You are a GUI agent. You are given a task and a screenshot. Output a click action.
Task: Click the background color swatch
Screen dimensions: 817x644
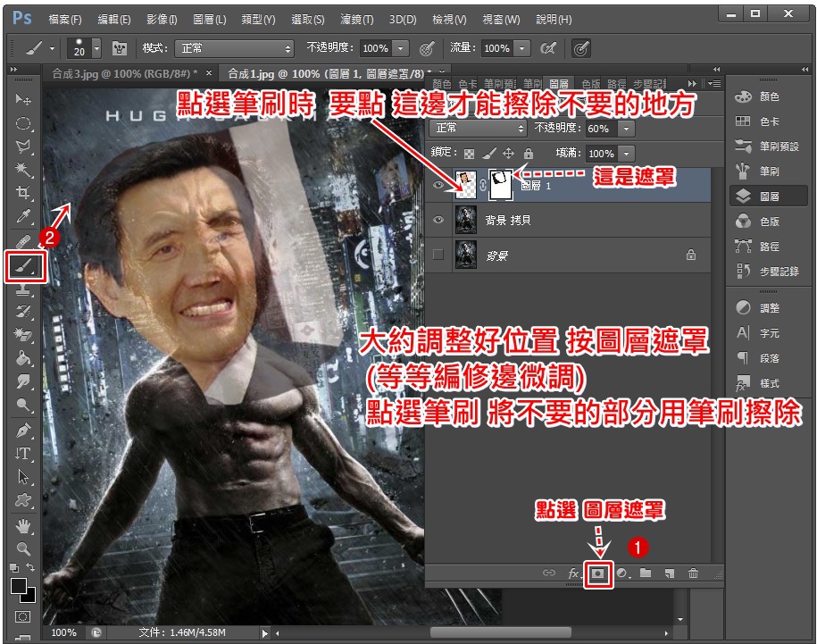click(30, 597)
